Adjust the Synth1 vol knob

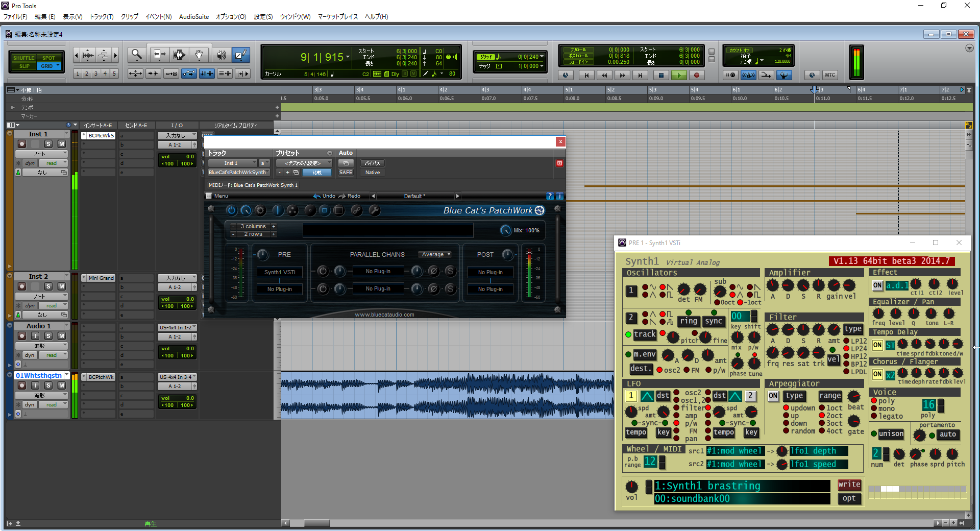(x=632, y=486)
